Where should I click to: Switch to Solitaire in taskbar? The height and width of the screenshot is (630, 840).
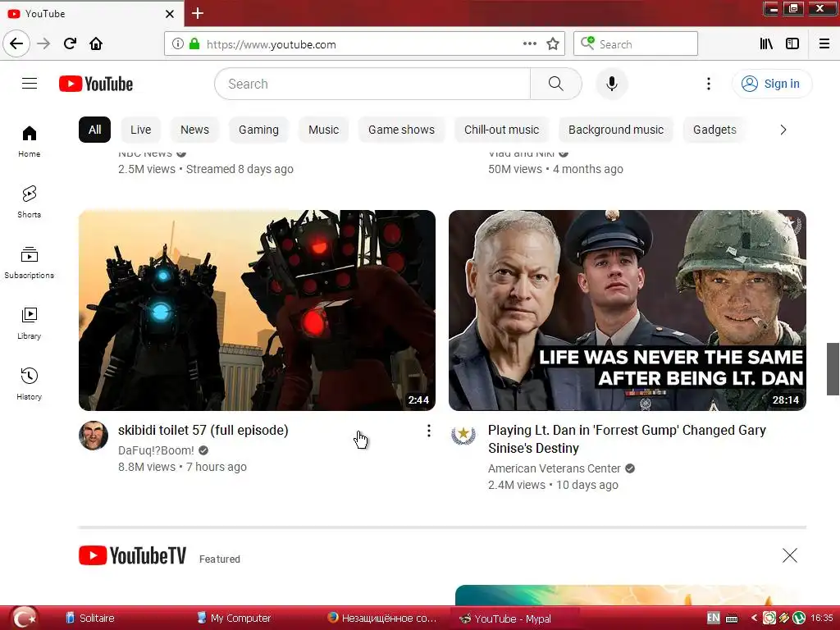(89, 619)
